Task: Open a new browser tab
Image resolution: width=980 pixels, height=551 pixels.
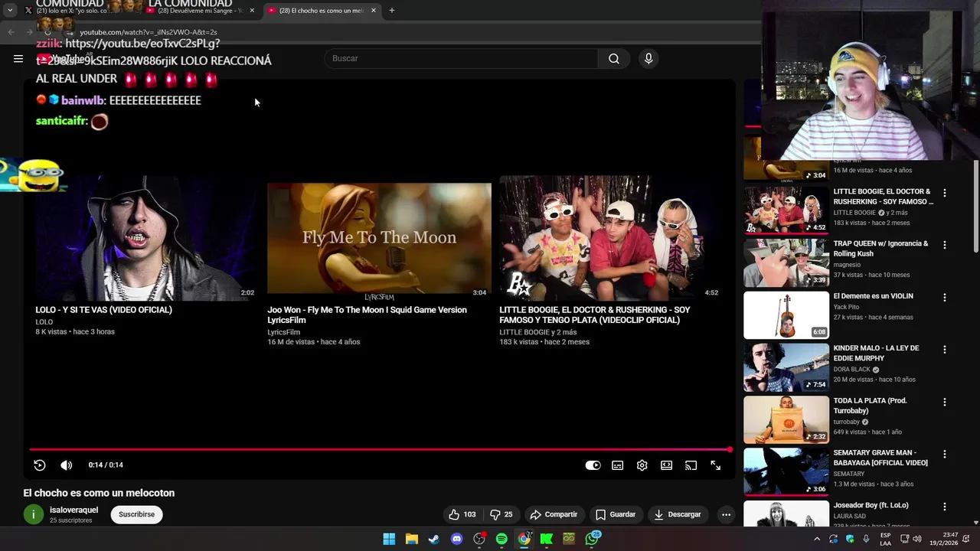Action: [x=392, y=11]
